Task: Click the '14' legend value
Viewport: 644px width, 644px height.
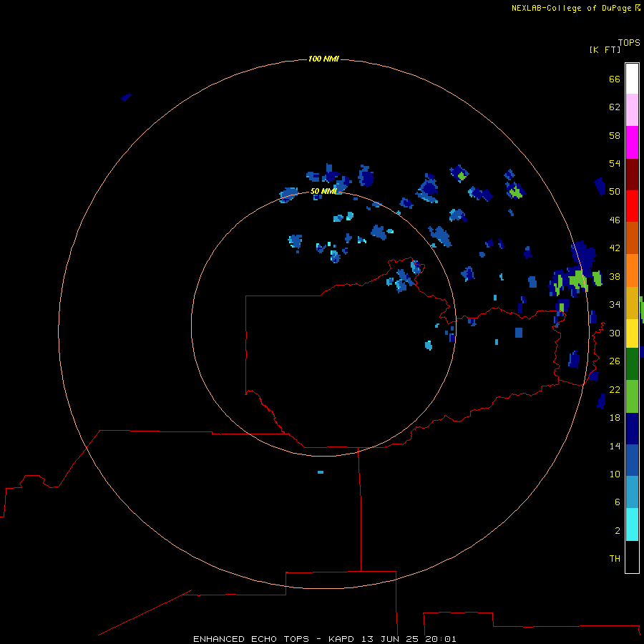Action: (615, 446)
